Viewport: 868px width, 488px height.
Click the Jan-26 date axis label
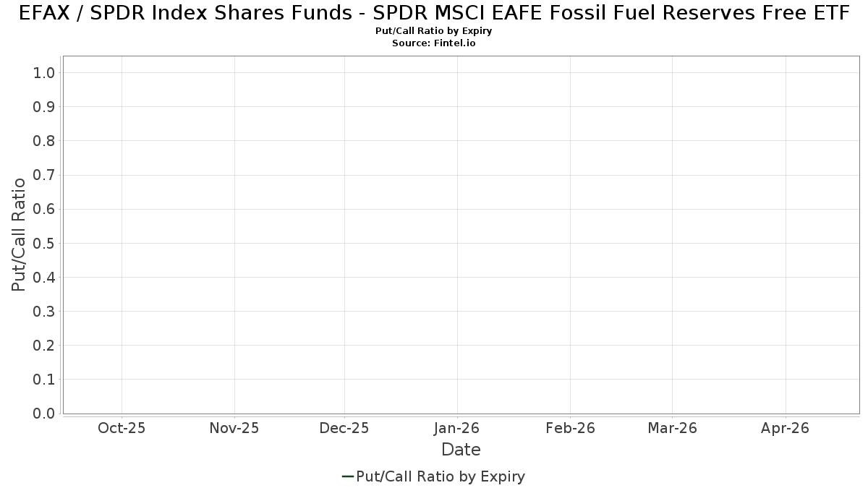tap(457, 428)
